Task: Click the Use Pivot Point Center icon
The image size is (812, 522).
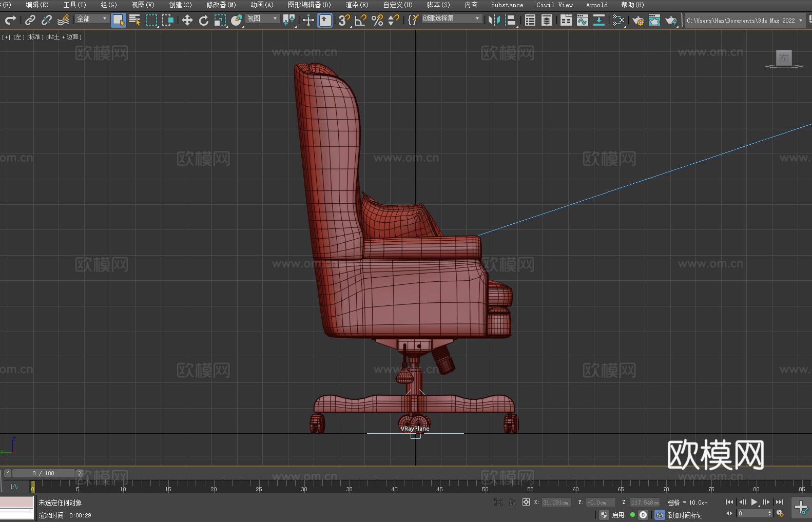Action: click(x=289, y=20)
